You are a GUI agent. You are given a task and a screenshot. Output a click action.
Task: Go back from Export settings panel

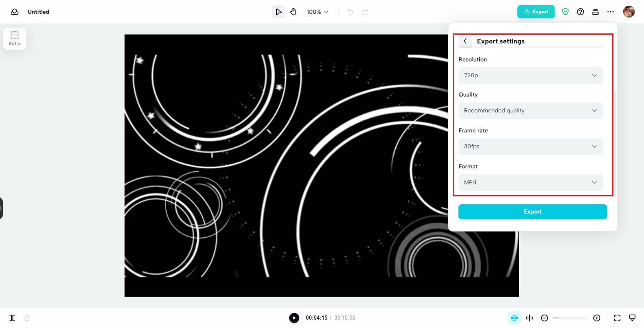tap(465, 41)
